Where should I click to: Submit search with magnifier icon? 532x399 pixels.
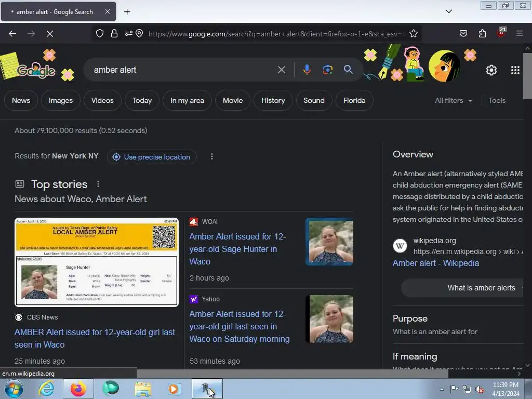(348, 70)
